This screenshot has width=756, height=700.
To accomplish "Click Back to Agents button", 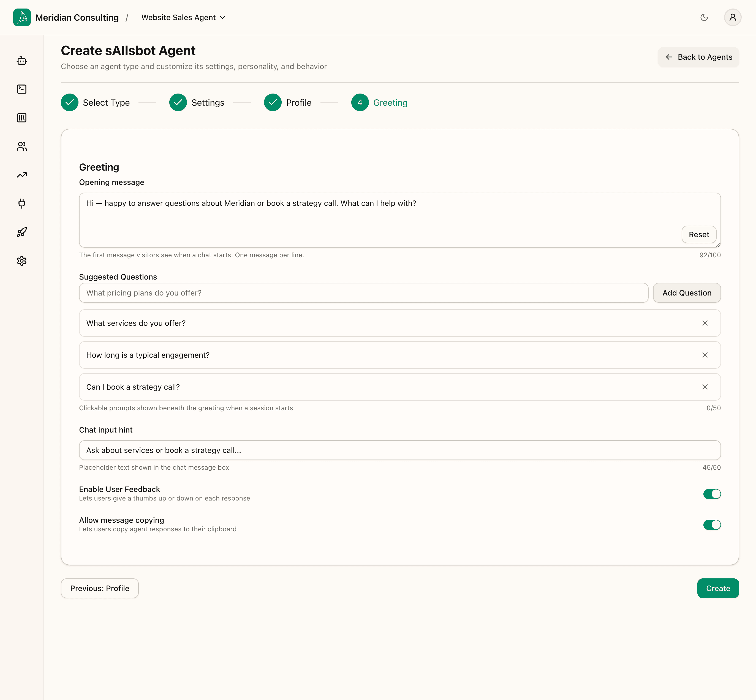I will 698,57.
